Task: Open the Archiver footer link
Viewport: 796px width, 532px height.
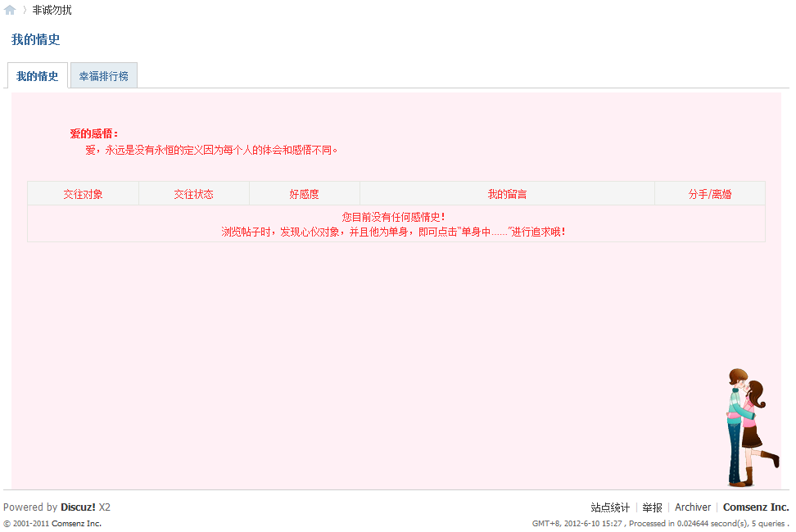Action: 693,507
